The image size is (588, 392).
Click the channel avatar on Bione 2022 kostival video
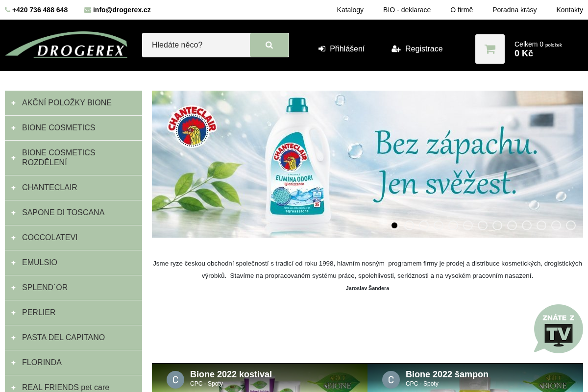(175, 380)
